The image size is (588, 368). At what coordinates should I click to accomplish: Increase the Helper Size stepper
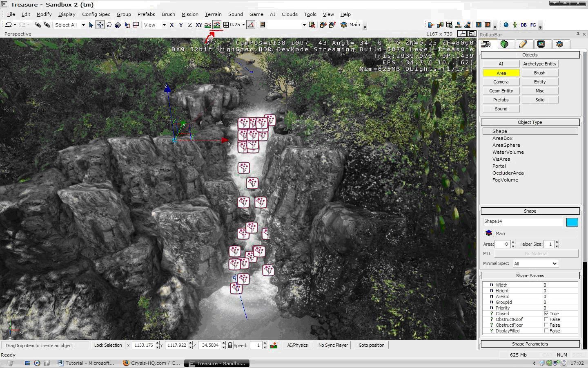click(x=557, y=242)
